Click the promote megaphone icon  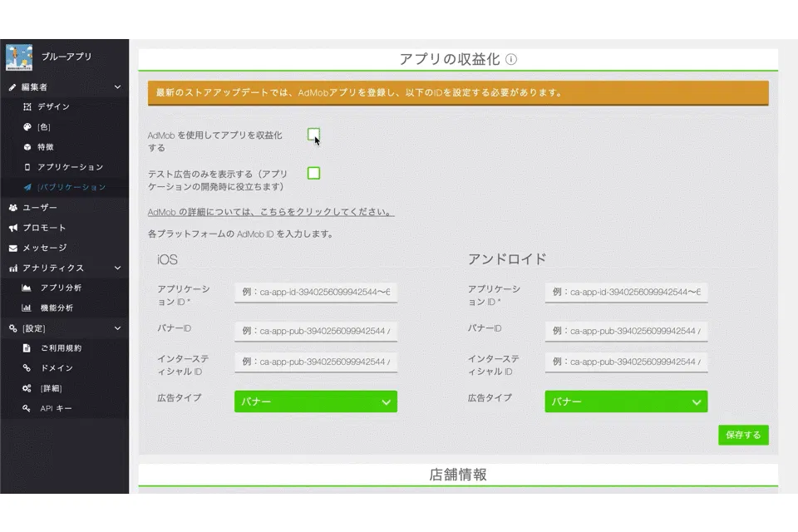pyautogui.click(x=13, y=228)
